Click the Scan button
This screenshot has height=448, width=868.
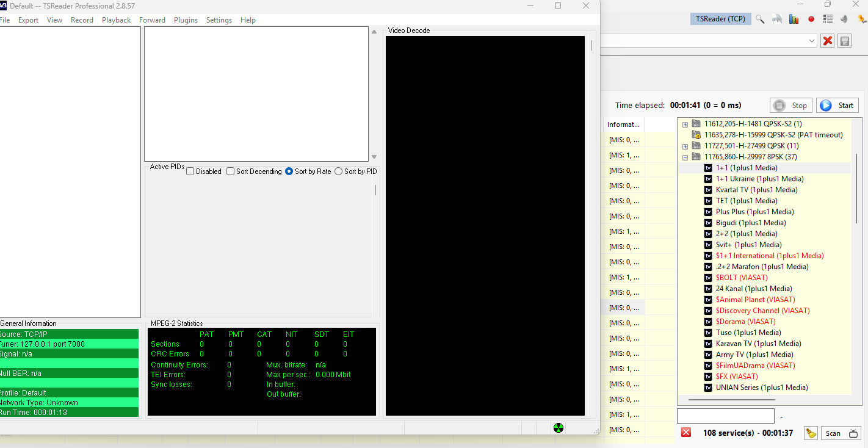tap(840, 433)
